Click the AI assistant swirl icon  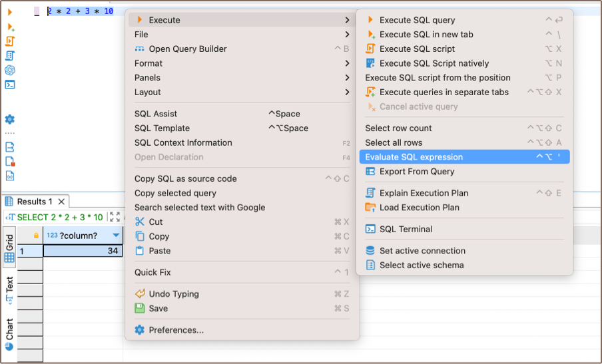pos(10,70)
